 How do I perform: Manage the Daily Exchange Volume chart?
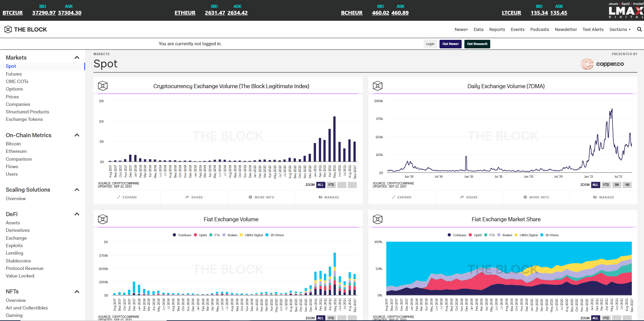(x=604, y=197)
